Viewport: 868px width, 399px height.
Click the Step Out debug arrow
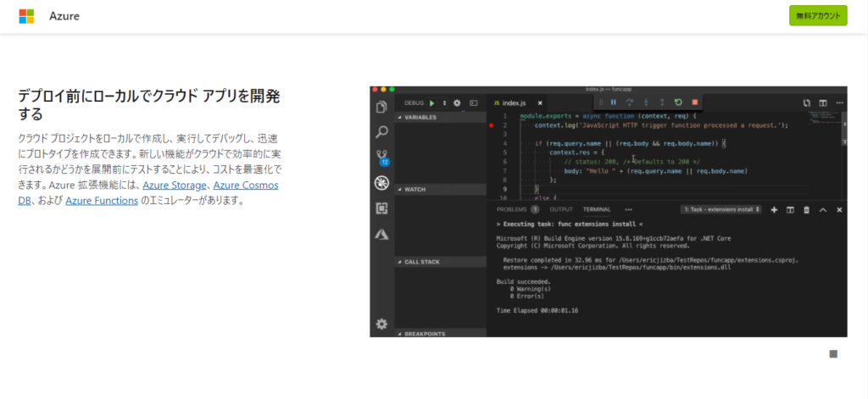pyautogui.click(x=661, y=103)
